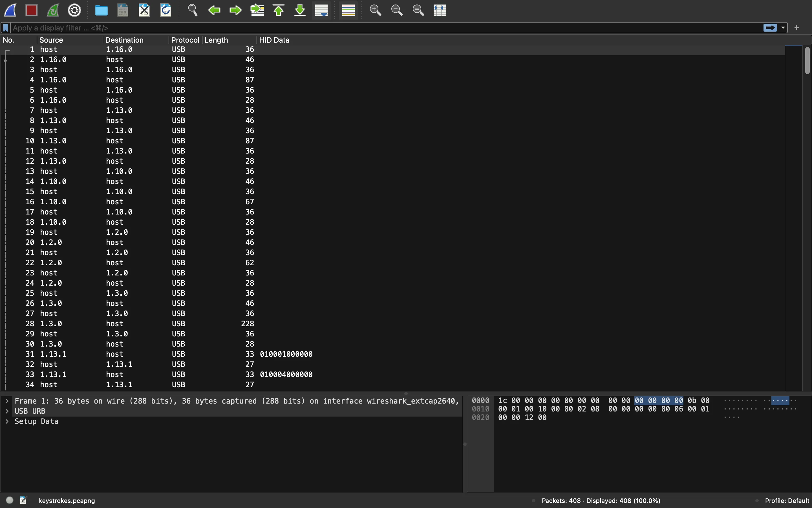Start capturing packets with the shark fin icon

point(10,10)
